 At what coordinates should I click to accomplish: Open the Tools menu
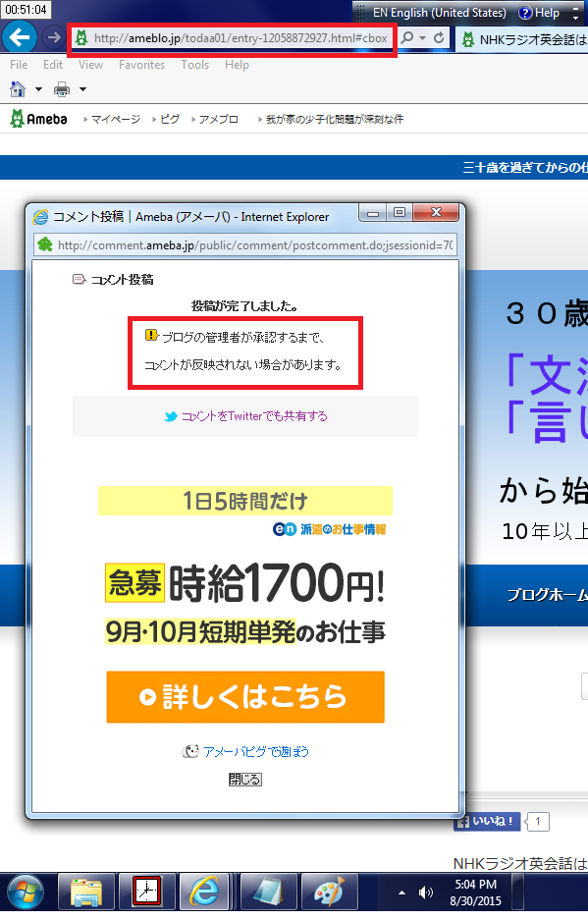click(x=194, y=65)
